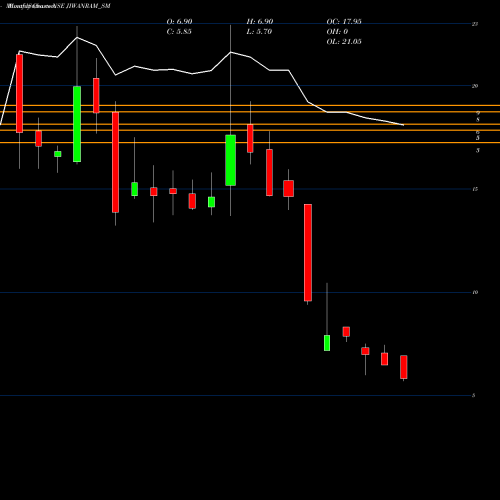This screenshot has height=500, width=500.
Task: Click the '15' price axis label
Action: tap(475, 189)
